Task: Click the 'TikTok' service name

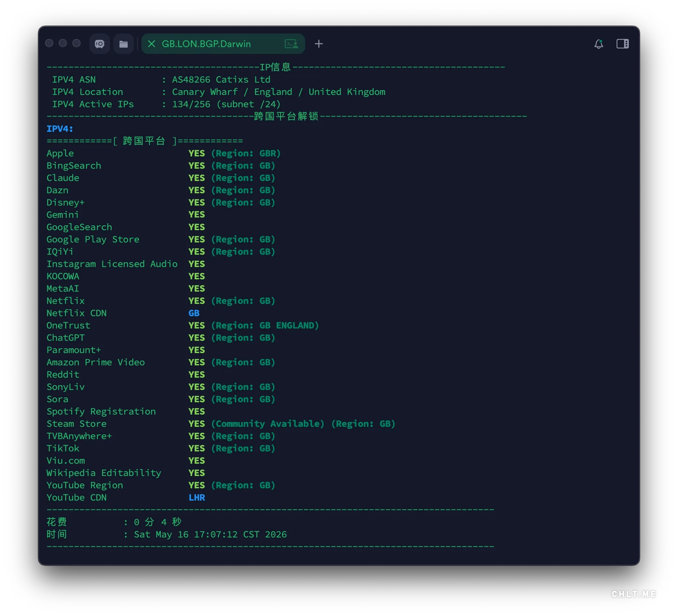Action: (63, 448)
